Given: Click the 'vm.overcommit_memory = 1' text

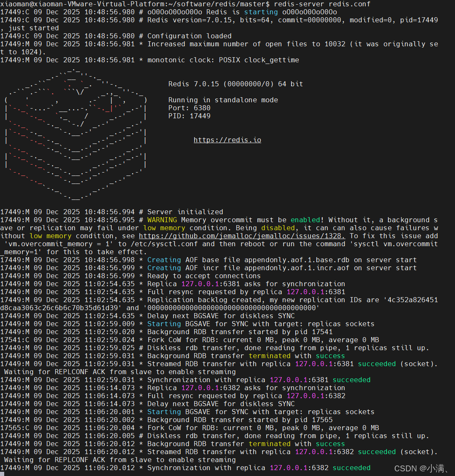Looking at the screenshot, I should click(x=59, y=244).
